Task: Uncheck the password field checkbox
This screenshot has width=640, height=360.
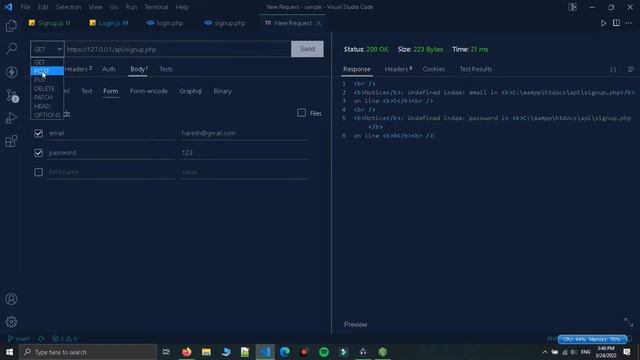Action: point(38,153)
